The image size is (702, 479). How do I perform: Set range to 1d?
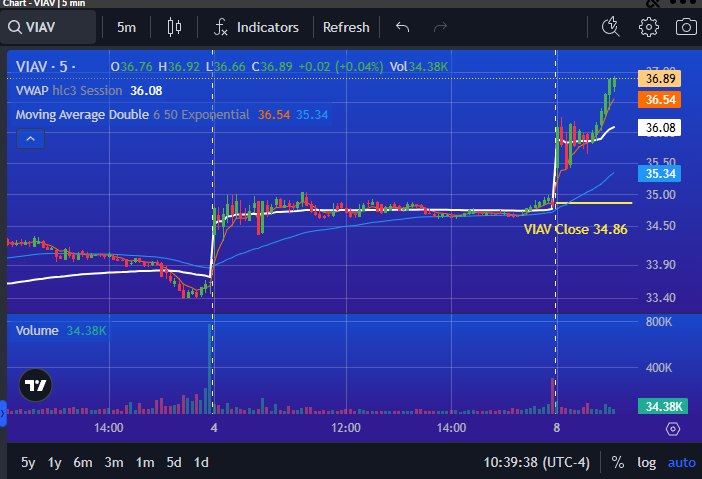click(201, 462)
